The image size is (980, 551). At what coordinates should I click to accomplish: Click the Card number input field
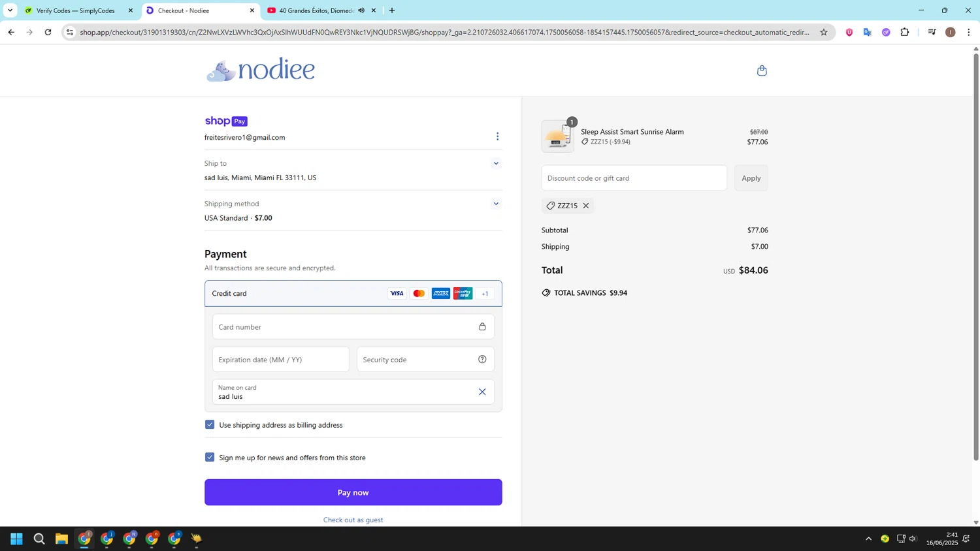pos(353,326)
